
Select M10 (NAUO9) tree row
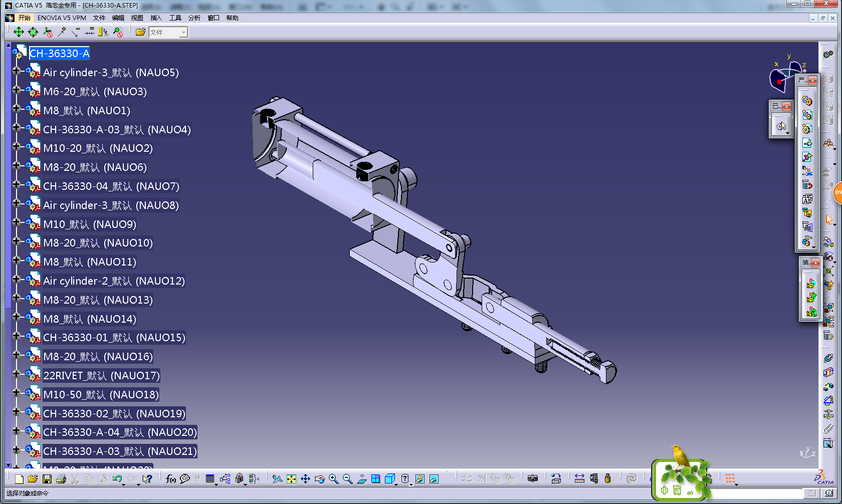[90, 224]
